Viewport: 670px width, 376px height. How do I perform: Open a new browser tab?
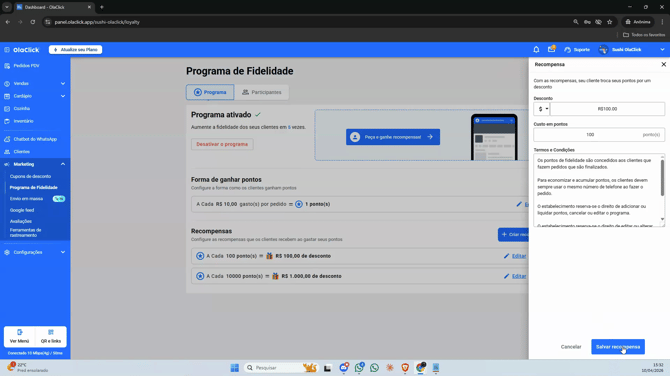[x=102, y=7]
